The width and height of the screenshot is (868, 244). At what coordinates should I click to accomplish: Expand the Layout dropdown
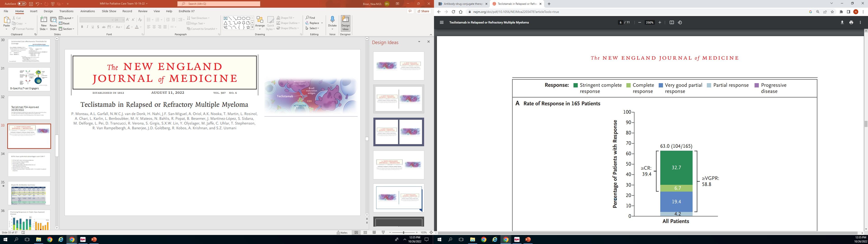coord(66,18)
